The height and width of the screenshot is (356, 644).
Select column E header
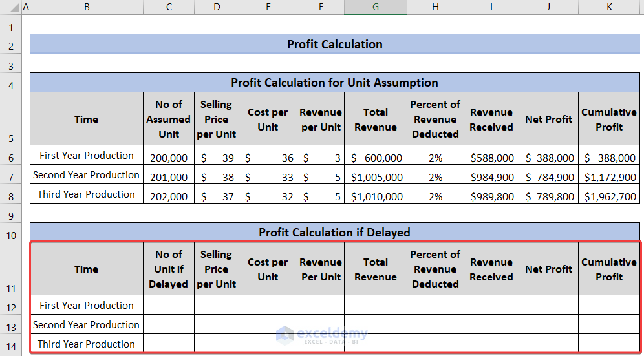point(268,7)
